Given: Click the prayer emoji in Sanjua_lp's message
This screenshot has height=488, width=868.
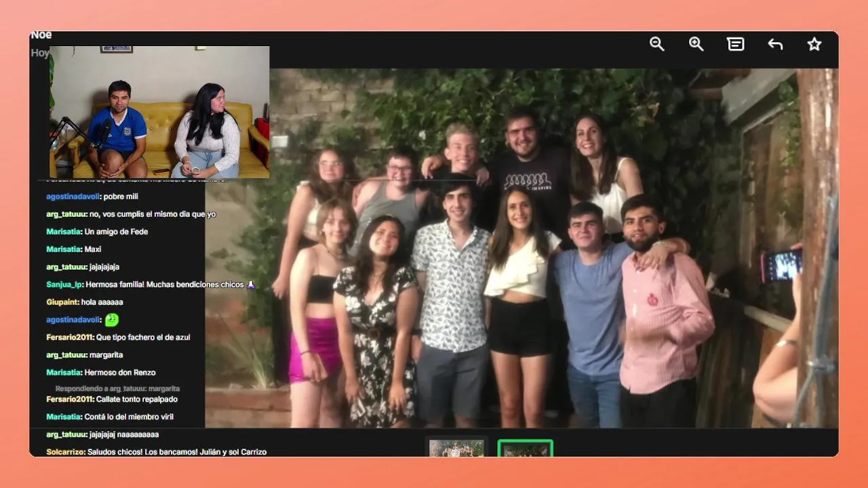Looking at the screenshot, I should tap(251, 285).
